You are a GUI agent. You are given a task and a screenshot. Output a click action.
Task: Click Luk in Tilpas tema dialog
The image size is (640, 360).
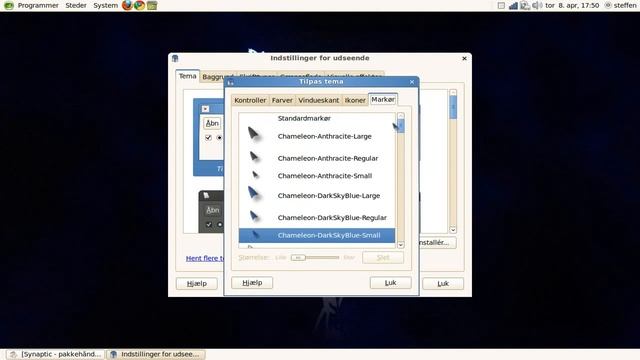pyautogui.click(x=391, y=282)
